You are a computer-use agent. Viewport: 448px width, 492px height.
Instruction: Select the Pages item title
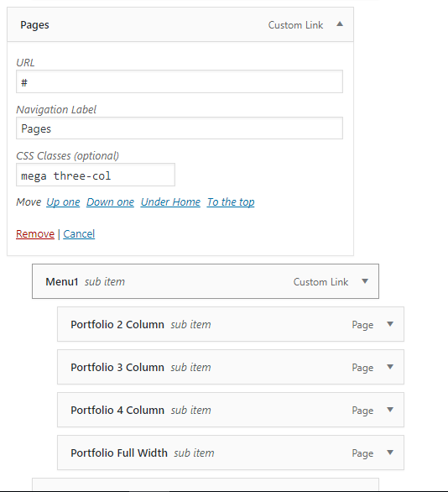tap(34, 25)
